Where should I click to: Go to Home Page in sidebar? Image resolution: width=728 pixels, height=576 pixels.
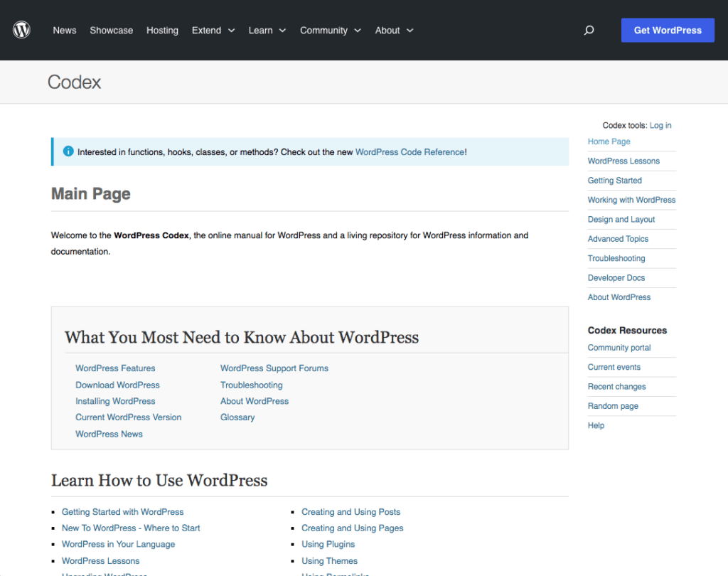[609, 142]
